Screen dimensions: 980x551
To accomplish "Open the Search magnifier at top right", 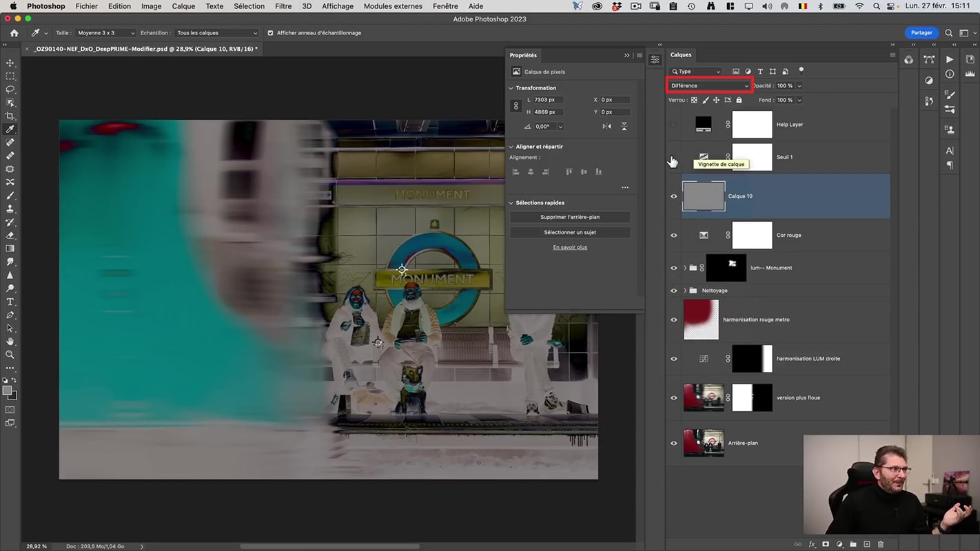I will pyautogui.click(x=949, y=32).
